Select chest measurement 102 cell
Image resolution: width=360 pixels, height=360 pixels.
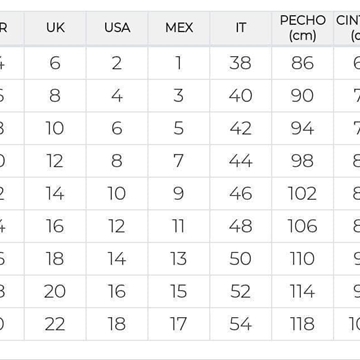click(x=302, y=193)
